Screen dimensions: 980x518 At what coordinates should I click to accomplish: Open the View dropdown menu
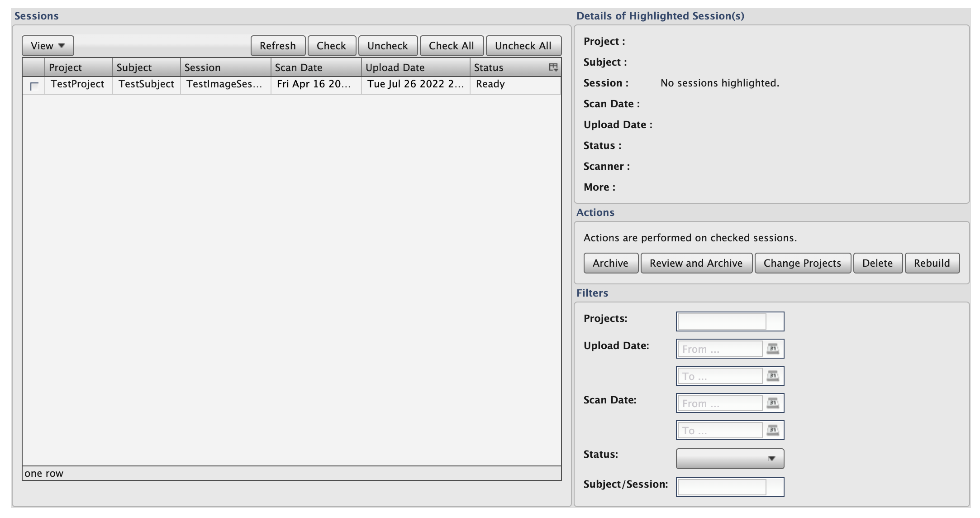click(48, 46)
